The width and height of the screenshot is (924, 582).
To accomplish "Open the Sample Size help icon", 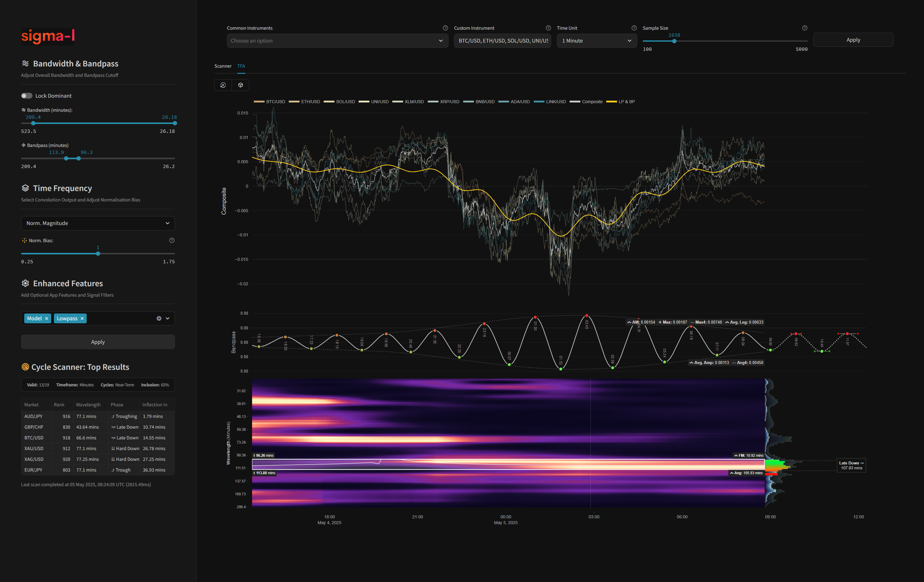I will [805, 28].
